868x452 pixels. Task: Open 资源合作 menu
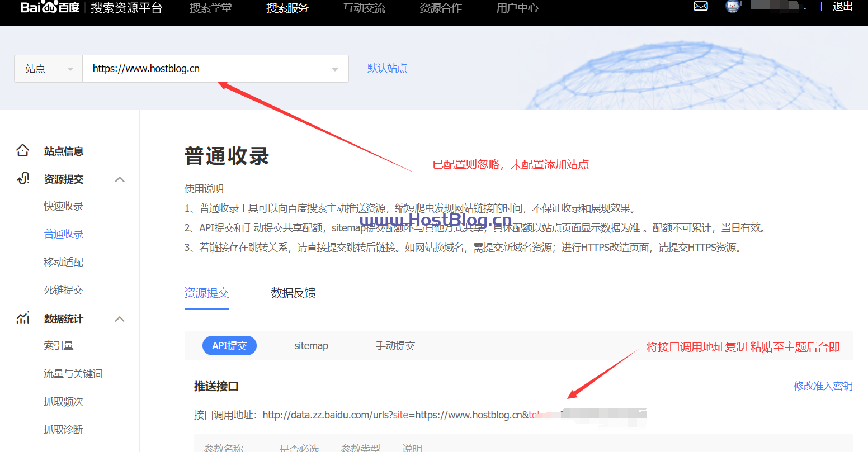pyautogui.click(x=441, y=8)
